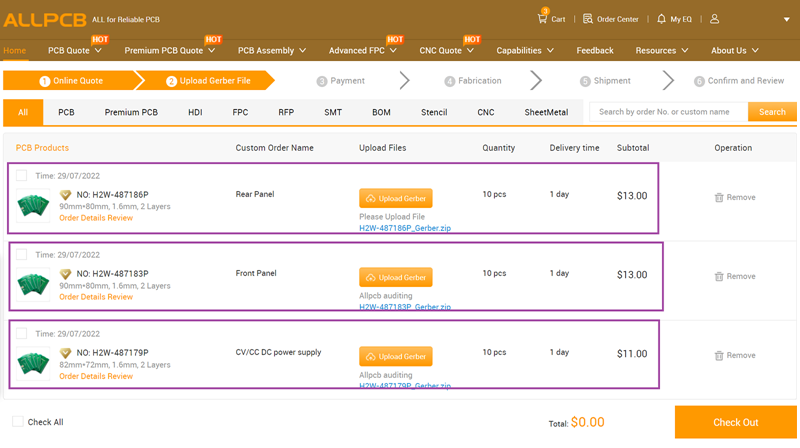Select the All products tab
Screen dimensions: 800x448
click(23, 112)
